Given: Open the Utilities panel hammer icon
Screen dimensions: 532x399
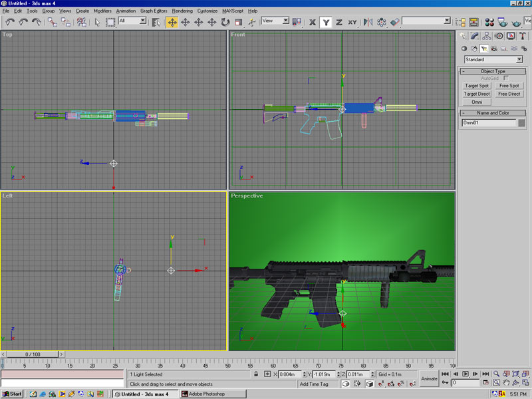Looking at the screenshot, I should point(523,37).
